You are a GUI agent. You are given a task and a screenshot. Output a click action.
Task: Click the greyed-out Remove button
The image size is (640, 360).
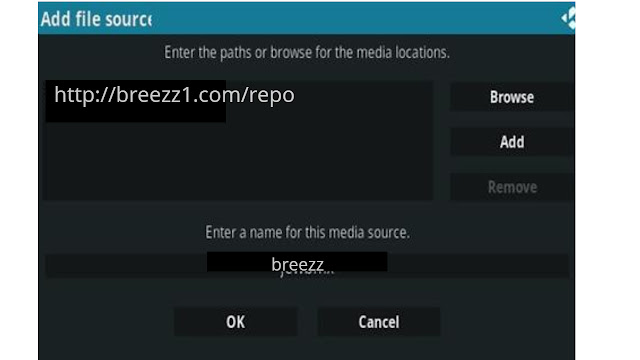click(x=512, y=187)
